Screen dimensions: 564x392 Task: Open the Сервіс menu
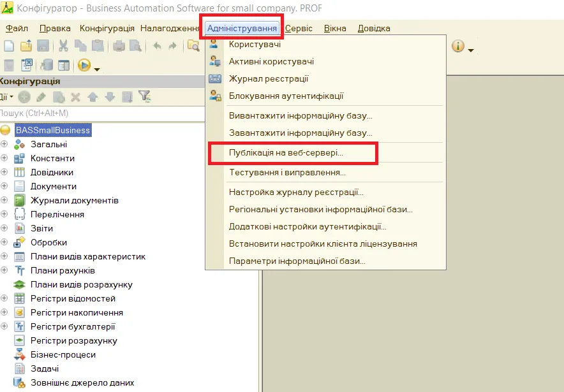[299, 28]
